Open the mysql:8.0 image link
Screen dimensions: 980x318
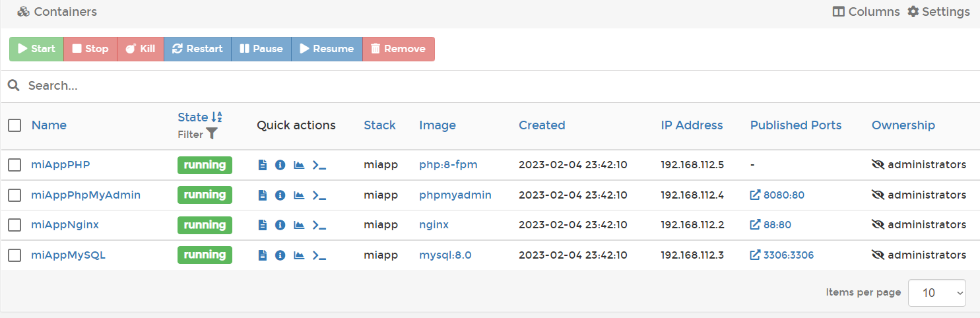tap(445, 255)
